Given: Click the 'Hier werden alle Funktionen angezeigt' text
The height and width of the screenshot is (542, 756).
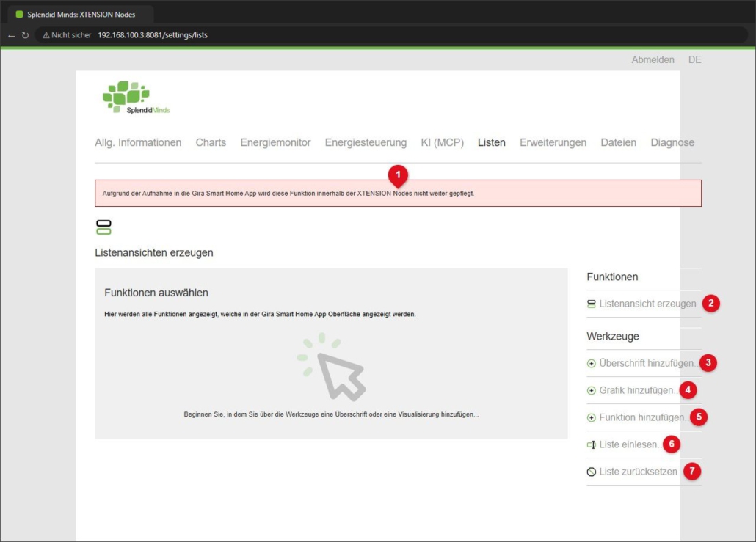Looking at the screenshot, I should [260, 314].
